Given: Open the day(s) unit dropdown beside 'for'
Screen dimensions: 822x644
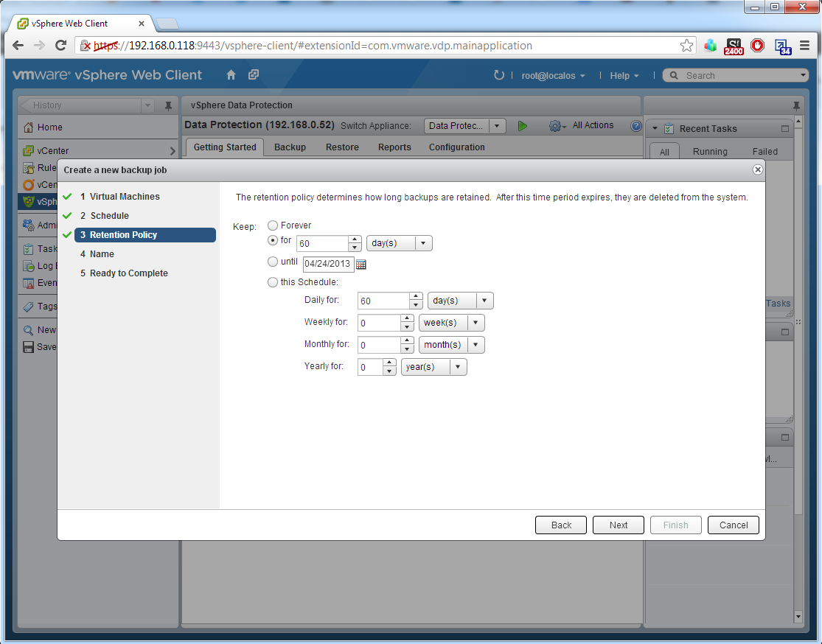Looking at the screenshot, I should point(400,243).
